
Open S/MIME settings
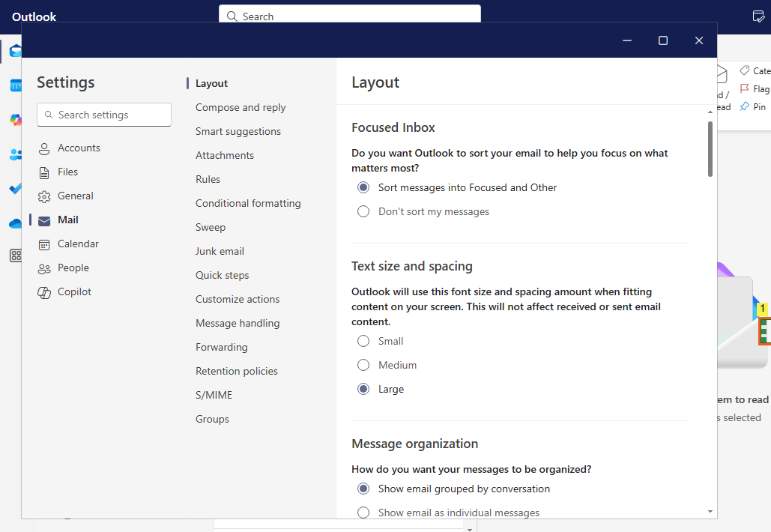[214, 396]
